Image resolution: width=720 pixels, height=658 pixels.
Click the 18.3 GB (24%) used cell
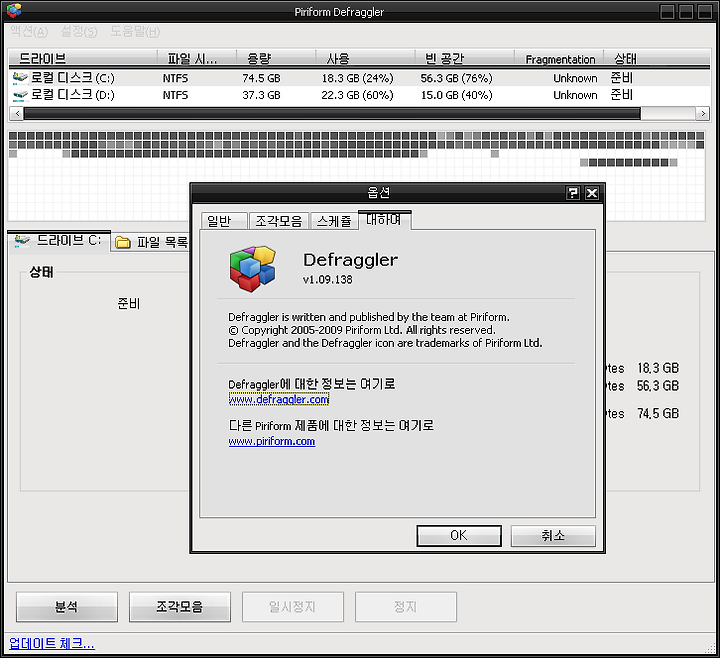click(357, 78)
